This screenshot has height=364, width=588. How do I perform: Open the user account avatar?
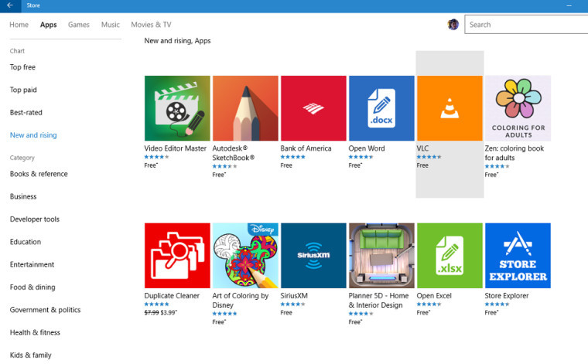[453, 25]
